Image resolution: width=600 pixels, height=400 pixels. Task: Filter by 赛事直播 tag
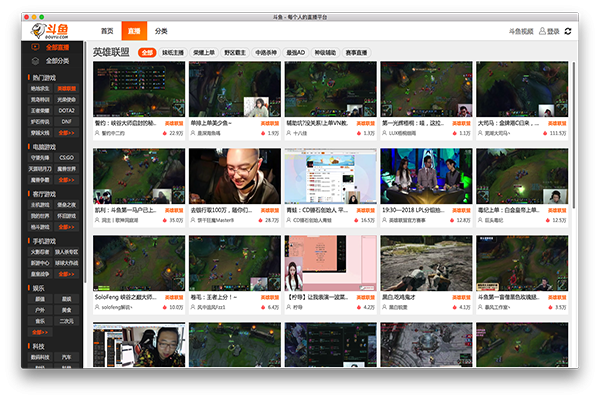(356, 52)
